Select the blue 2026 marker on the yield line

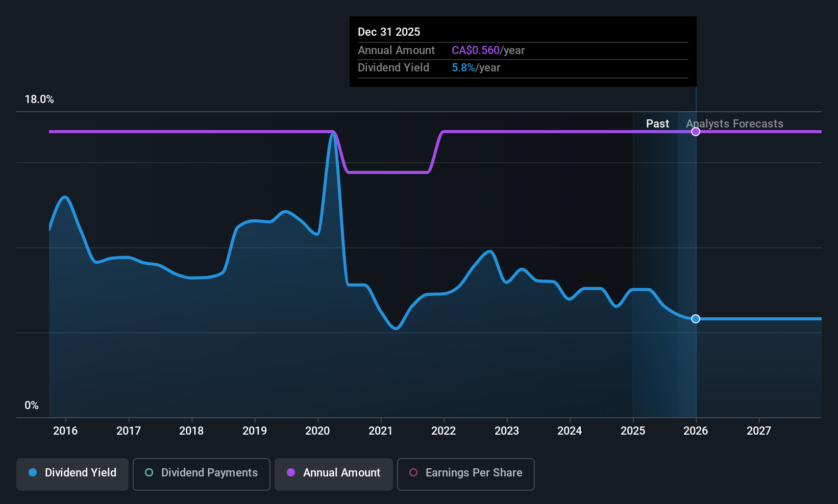coord(695,319)
